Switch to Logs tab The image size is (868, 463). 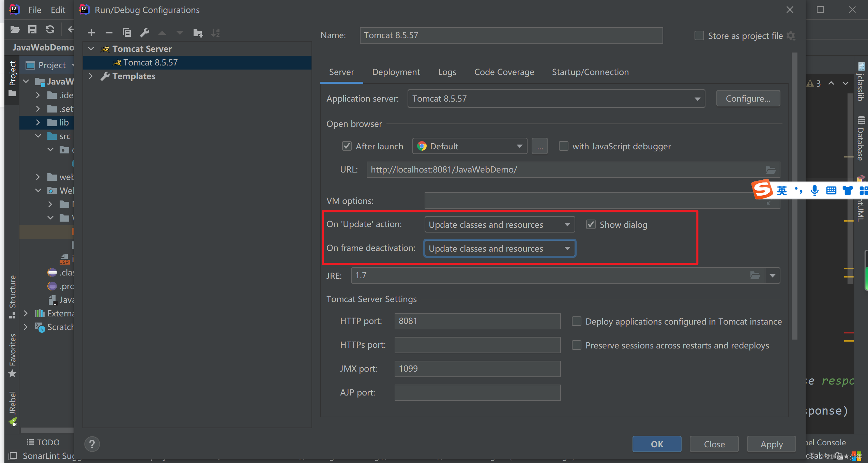point(447,72)
